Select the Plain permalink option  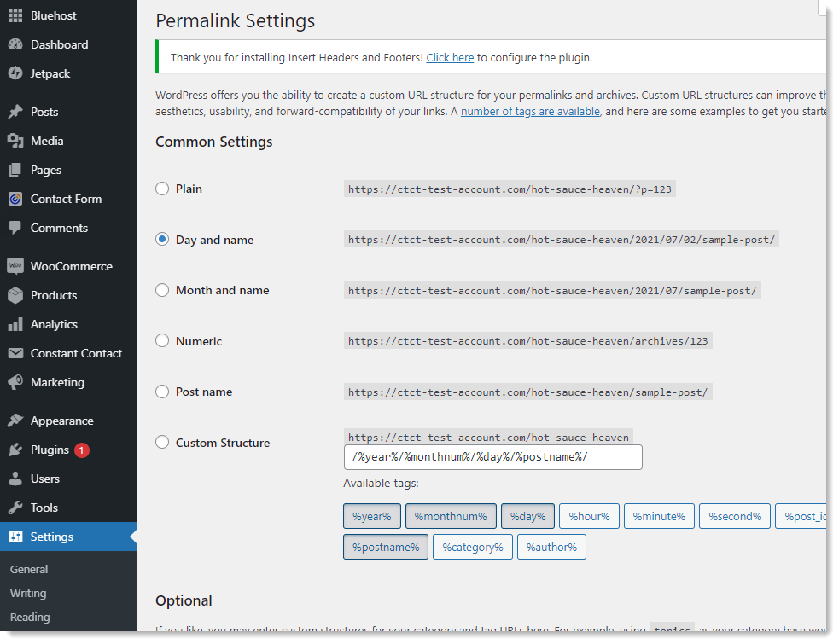click(x=162, y=189)
